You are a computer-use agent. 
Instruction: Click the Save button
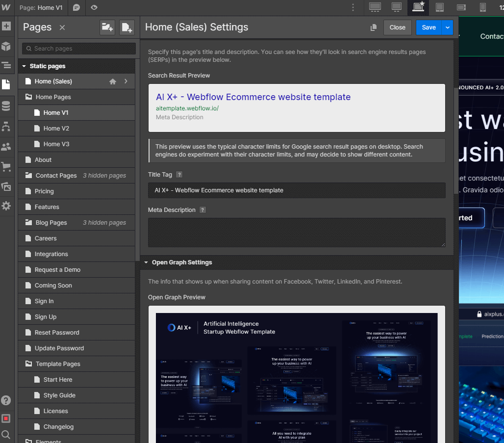(x=428, y=27)
